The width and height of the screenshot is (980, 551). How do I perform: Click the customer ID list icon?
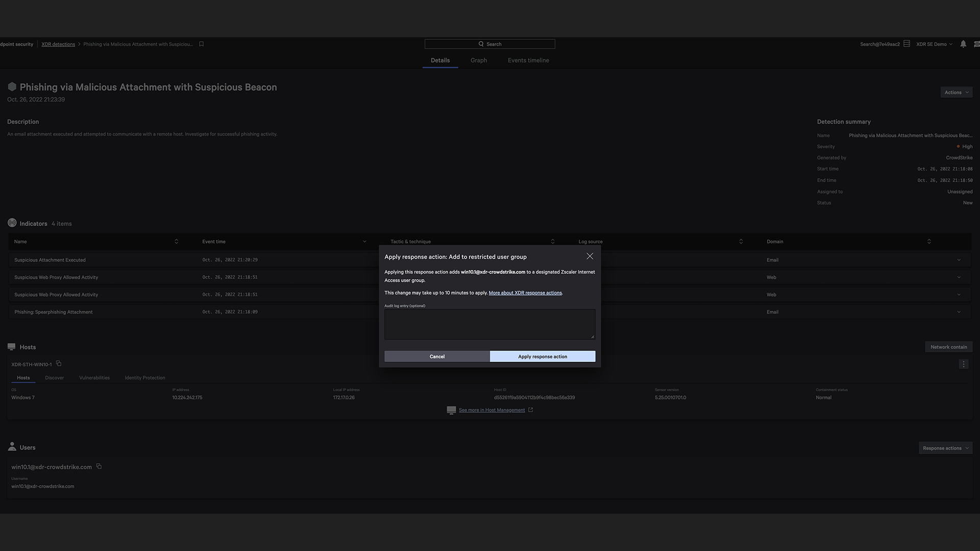click(906, 44)
